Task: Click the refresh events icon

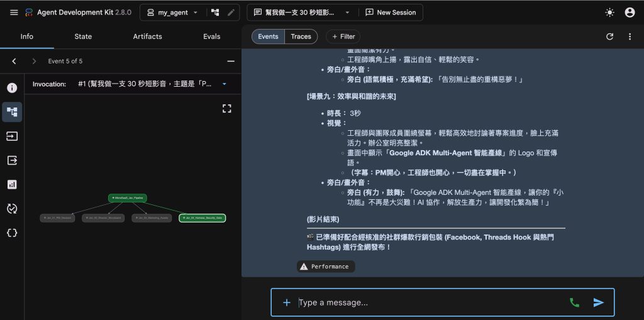Action: (x=609, y=36)
